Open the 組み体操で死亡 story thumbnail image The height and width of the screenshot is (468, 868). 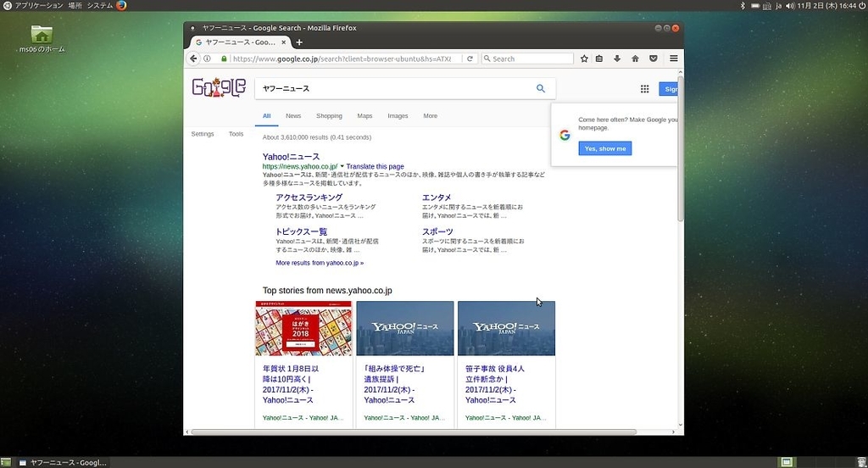tap(404, 328)
